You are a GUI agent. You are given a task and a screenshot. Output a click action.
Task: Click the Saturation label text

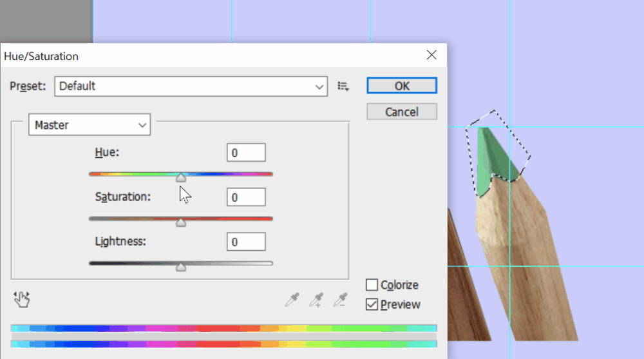pyautogui.click(x=123, y=197)
